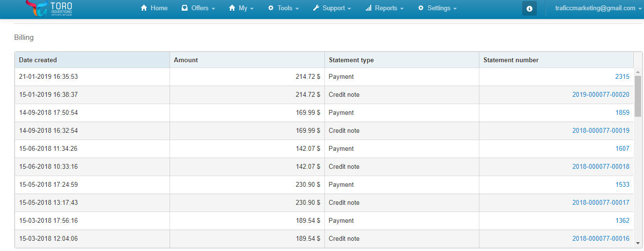Open the Offers dropdown menu
The height and width of the screenshot is (251, 644).
[x=198, y=8]
